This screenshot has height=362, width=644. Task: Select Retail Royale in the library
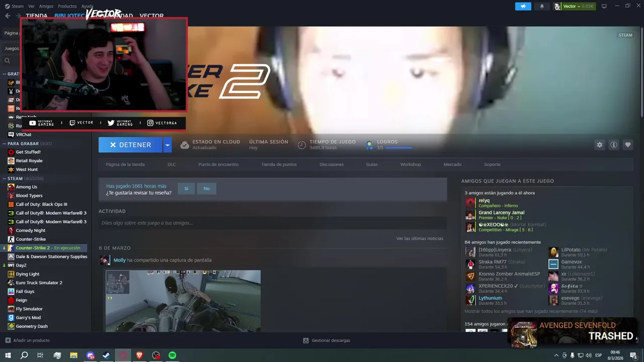(x=29, y=160)
